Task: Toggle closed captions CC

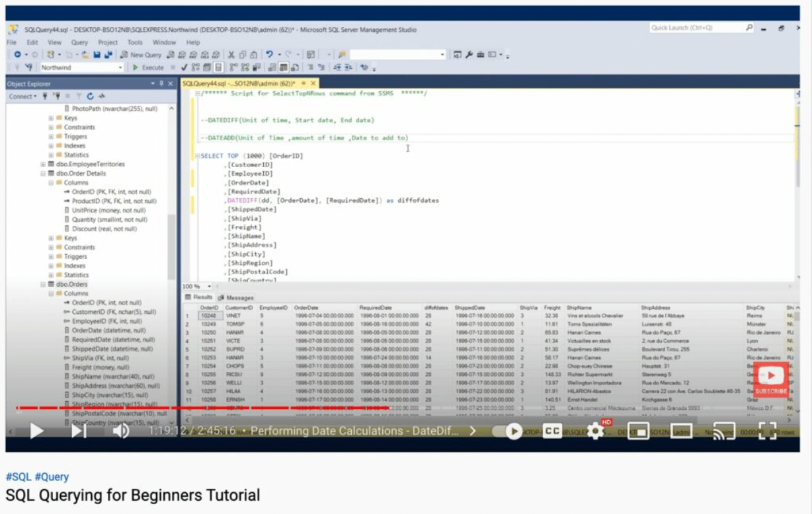Action: 552,431
